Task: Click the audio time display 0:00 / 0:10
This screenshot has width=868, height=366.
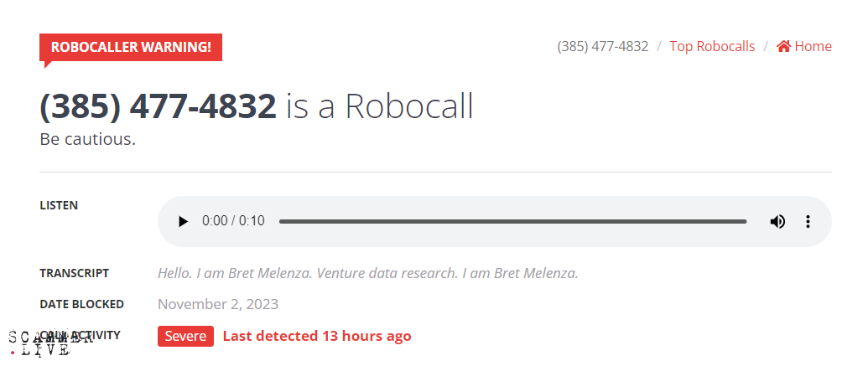Action: click(x=233, y=222)
